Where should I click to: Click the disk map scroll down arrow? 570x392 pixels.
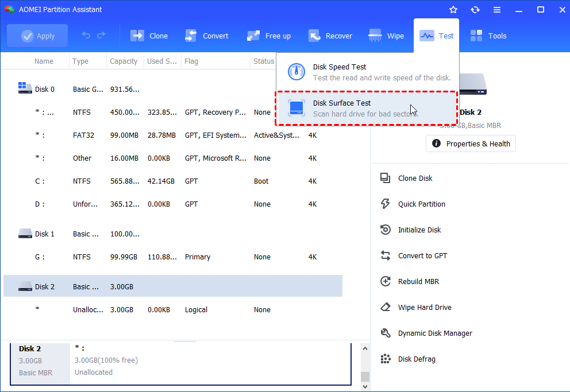click(x=365, y=387)
